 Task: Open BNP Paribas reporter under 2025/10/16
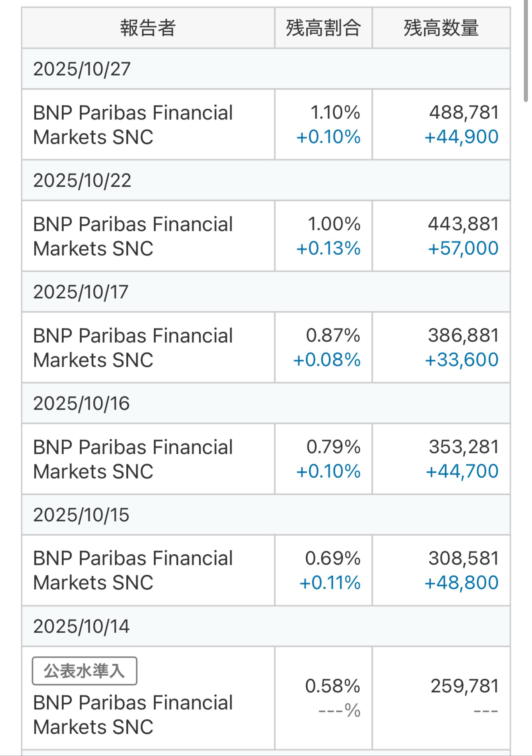pyautogui.click(x=133, y=459)
